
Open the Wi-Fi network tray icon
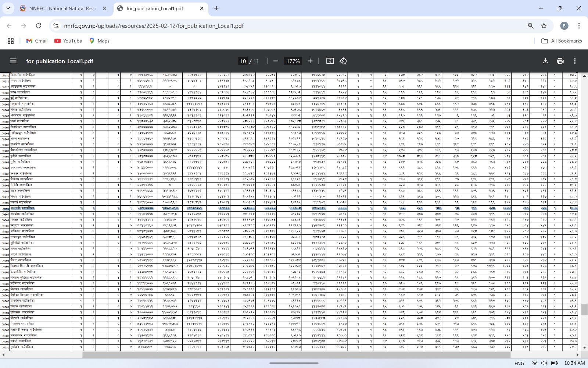coord(535,363)
